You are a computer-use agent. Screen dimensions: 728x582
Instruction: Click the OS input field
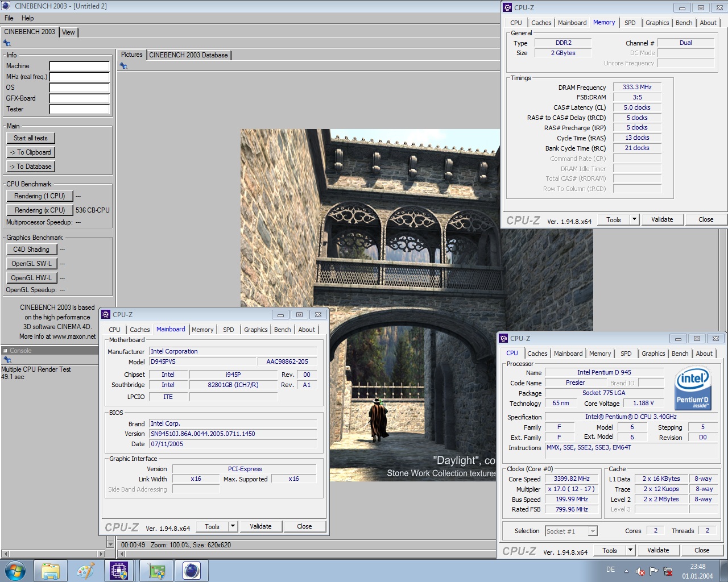coord(80,88)
